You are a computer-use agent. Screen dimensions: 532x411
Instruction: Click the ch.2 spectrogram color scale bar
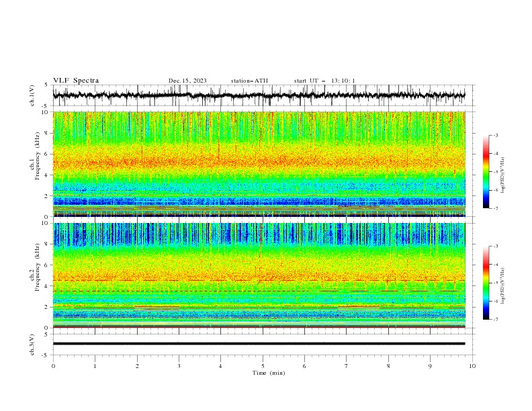click(x=486, y=283)
